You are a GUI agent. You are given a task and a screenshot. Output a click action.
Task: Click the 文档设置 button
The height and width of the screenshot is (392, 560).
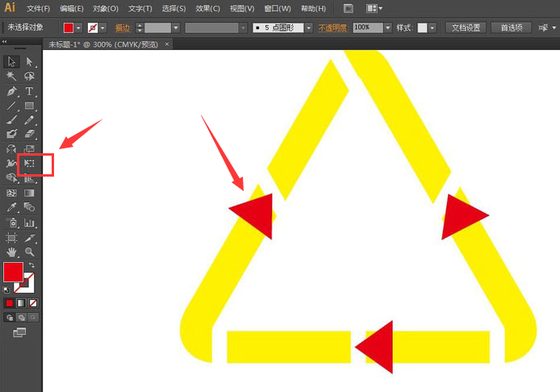click(x=466, y=28)
